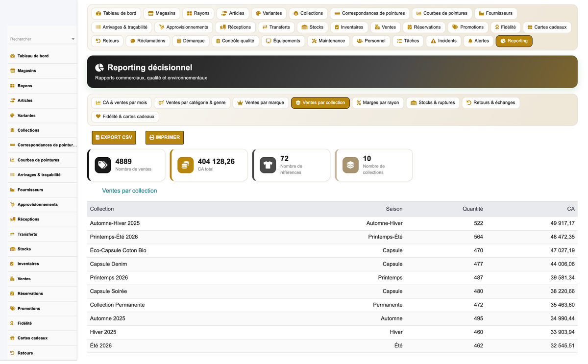Click the coins icon on CA total card
Screen dimensions: 588x364
click(186, 165)
